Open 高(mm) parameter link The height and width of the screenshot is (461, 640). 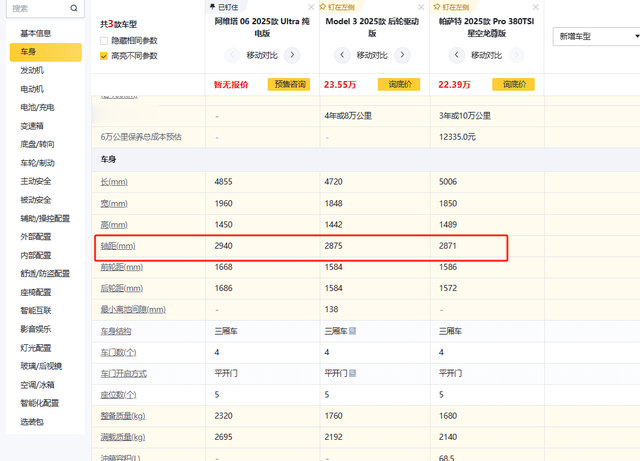pyautogui.click(x=114, y=225)
